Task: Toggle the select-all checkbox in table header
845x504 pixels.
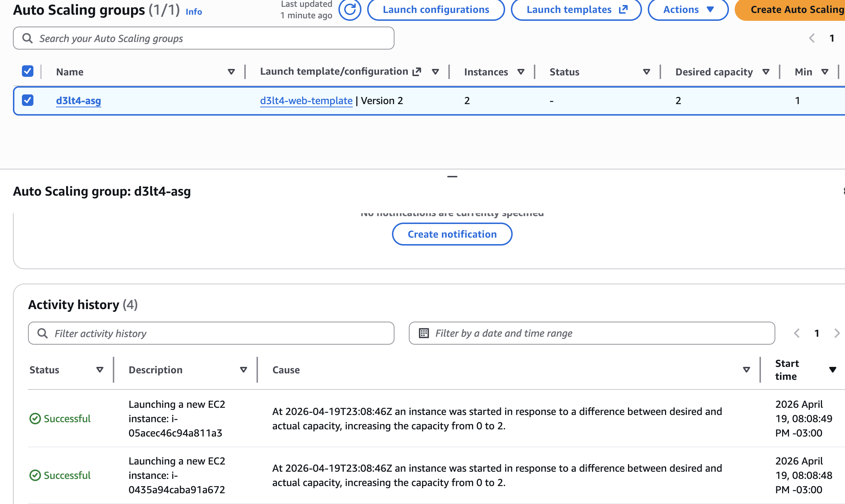Action: click(x=28, y=71)
